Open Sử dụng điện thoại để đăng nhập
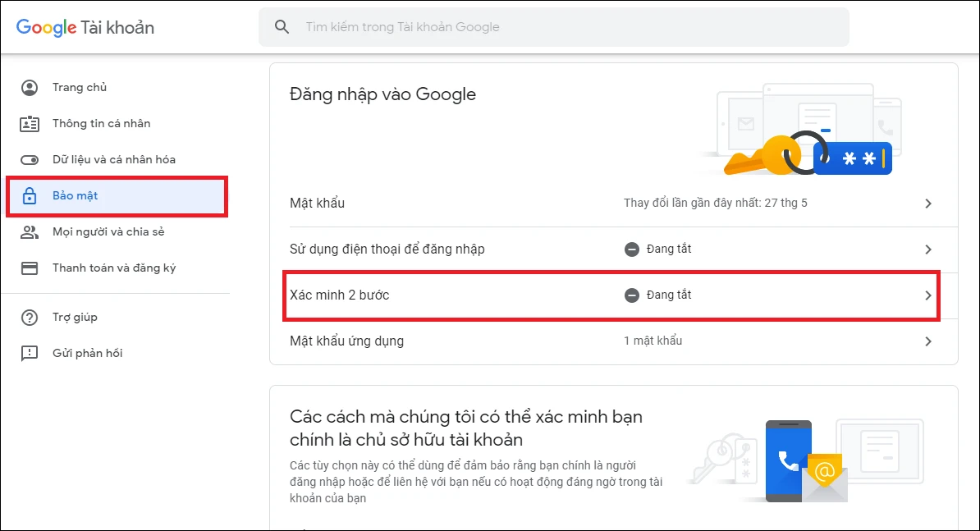Screen dimensions: 980x531 [x=387, y=249]
